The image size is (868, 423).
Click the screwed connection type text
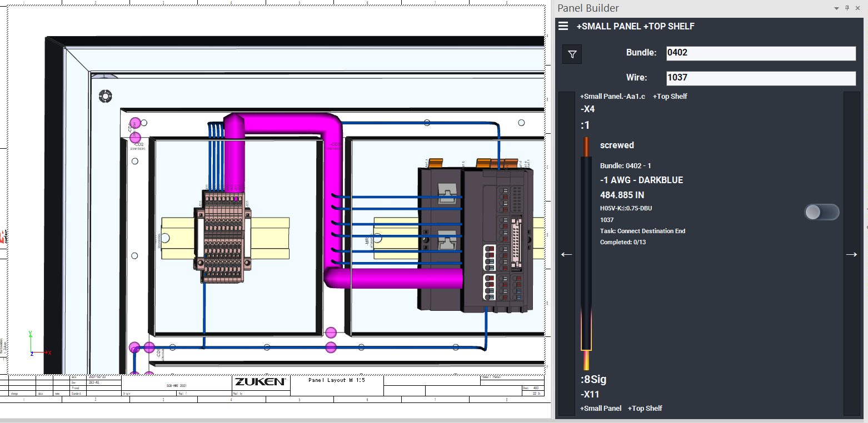(617, 145)
